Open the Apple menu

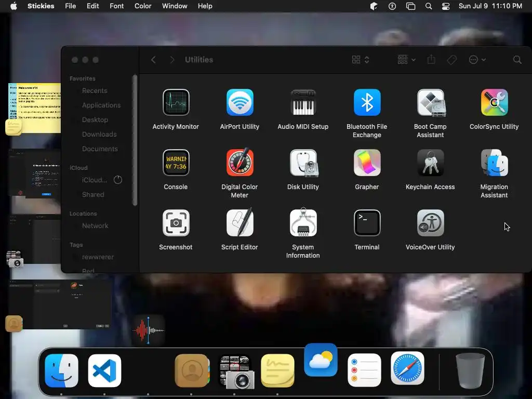click(14, 6)
